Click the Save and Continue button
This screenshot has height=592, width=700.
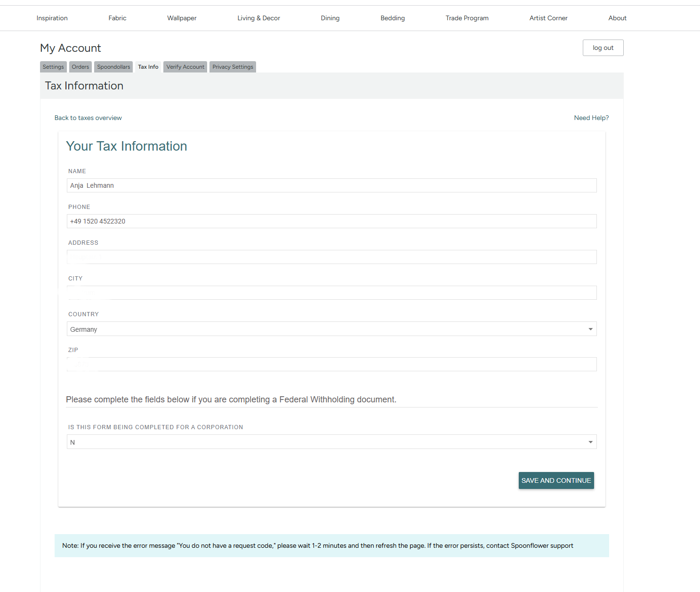[x=556, y=480]
